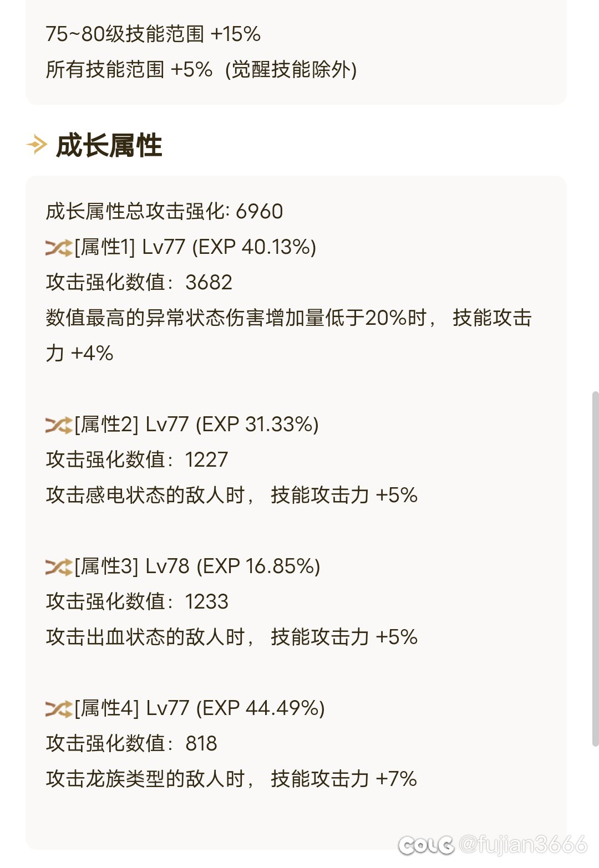Click the 攻击强化数值: 1227 line

pos(137,459)
